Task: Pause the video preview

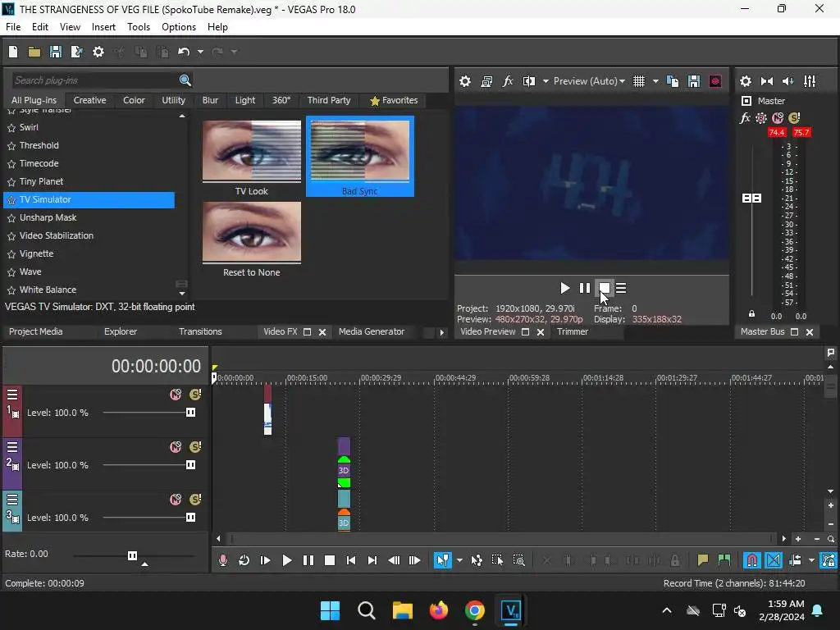Action: 584,288
